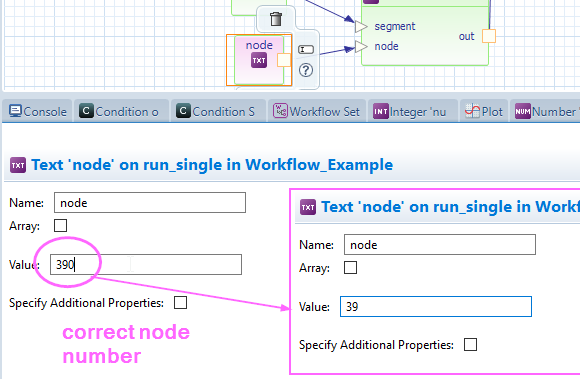Toggle the Array checkbox in left panel
580x379 pixels.
click(60, 225)
